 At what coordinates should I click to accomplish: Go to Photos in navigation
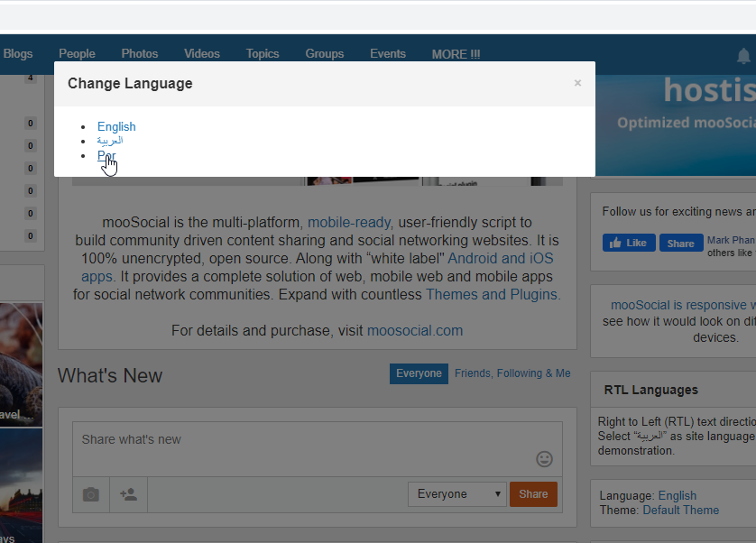click(139, 53)
